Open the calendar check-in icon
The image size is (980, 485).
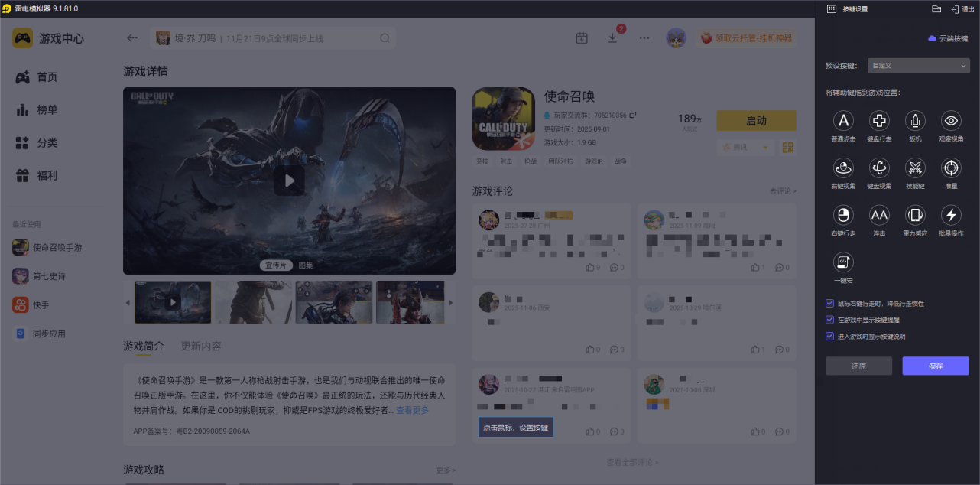coord(582,38)
